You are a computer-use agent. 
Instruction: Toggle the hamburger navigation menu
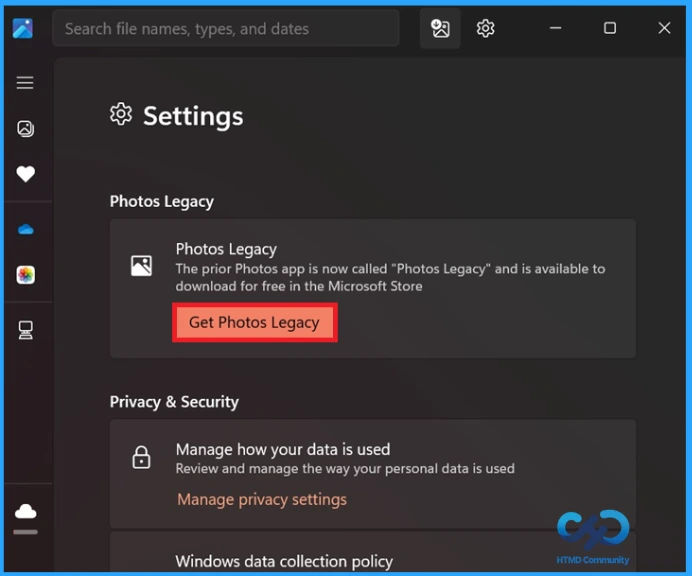click(25, 83)
